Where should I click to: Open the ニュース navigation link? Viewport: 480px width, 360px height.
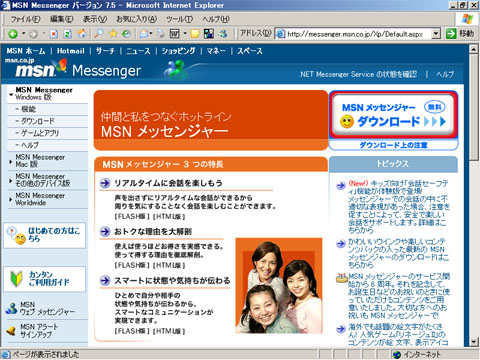point(138,51)
